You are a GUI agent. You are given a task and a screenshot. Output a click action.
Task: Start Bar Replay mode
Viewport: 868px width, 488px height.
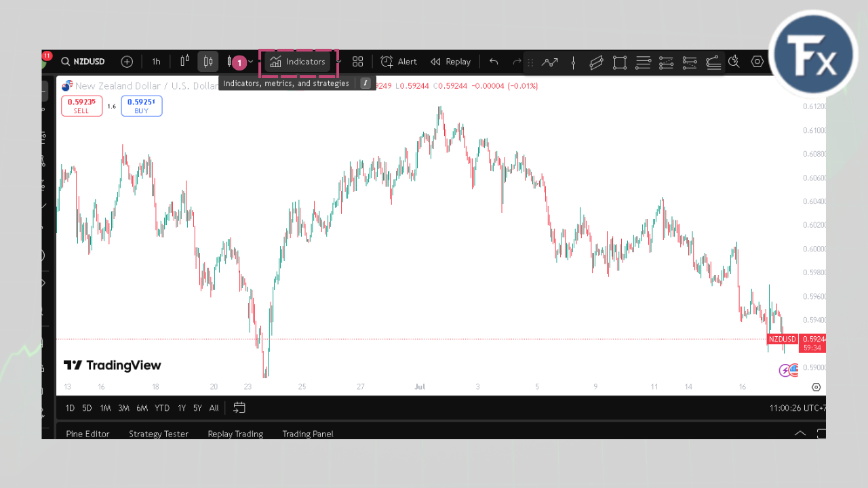451,62
